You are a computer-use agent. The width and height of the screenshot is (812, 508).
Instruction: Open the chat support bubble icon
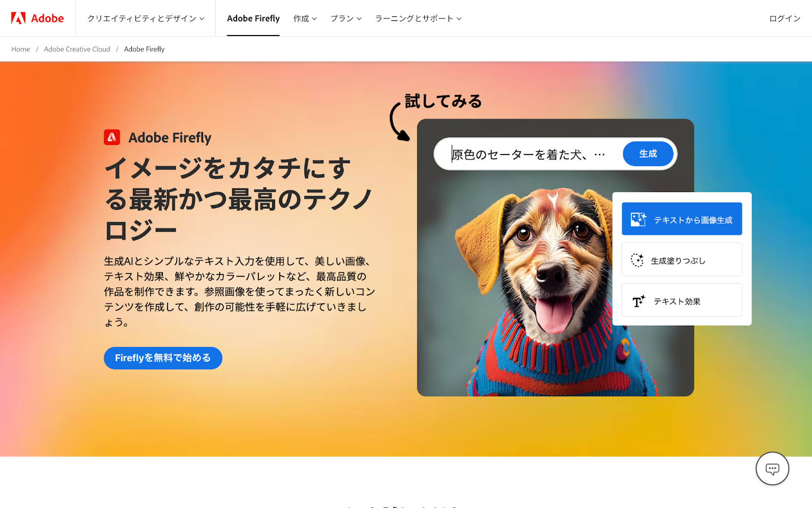point(772,468)
